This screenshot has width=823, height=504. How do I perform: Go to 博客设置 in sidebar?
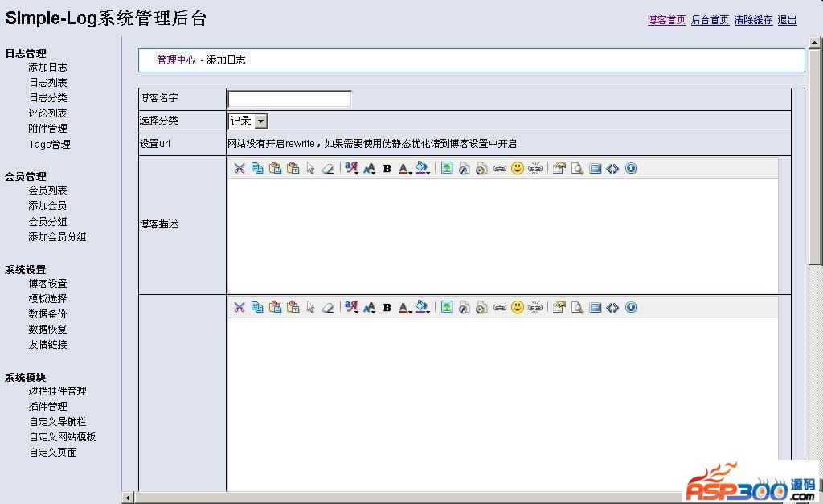point(47,284)
